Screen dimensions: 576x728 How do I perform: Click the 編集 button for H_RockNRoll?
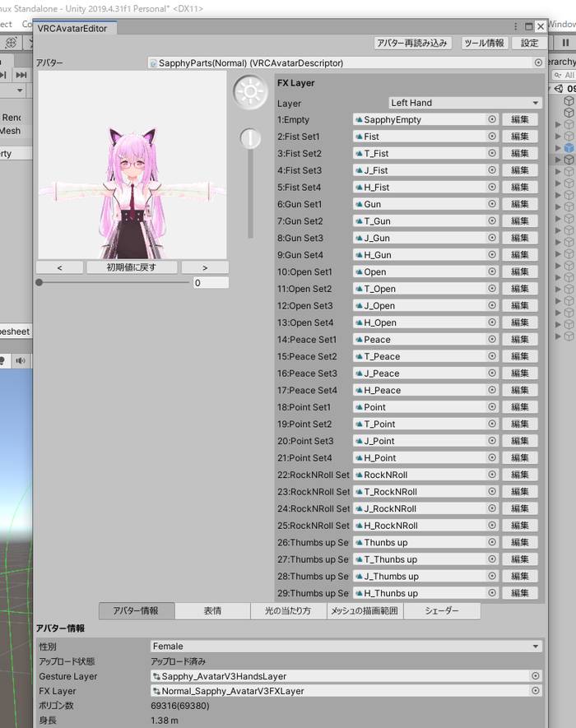(520, 525)
